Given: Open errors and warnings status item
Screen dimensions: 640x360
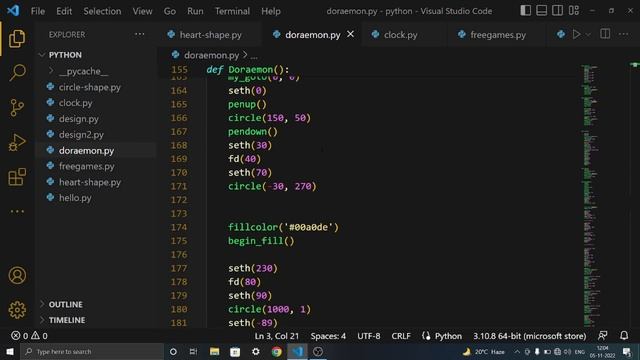Looking at the screenshot, I should pos(29,336).
